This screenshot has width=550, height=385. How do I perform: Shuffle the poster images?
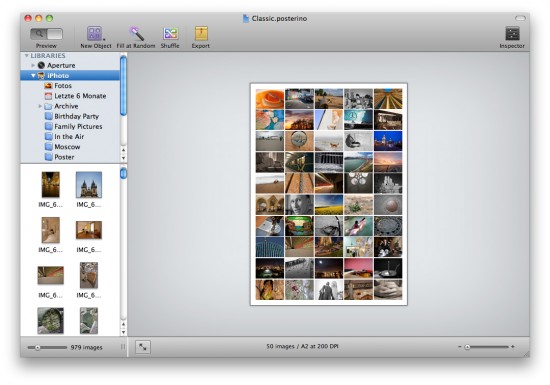pyautogui.click(x=170, y=34)
